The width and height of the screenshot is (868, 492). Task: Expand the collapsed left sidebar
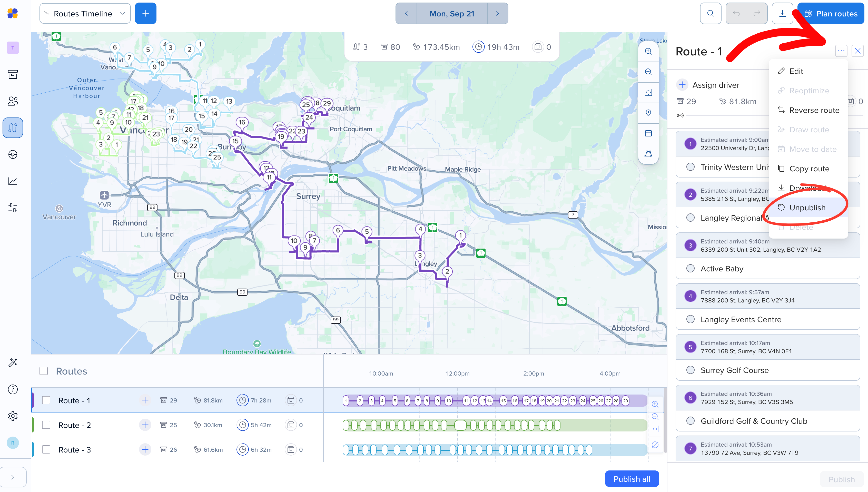pos(13,477)
